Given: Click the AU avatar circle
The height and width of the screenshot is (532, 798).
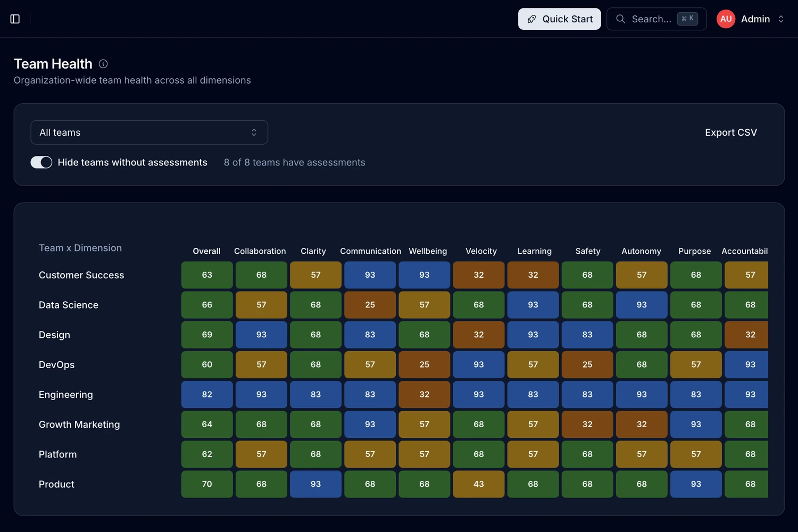Looking at the screenshot, I should [x=726, y=19].
